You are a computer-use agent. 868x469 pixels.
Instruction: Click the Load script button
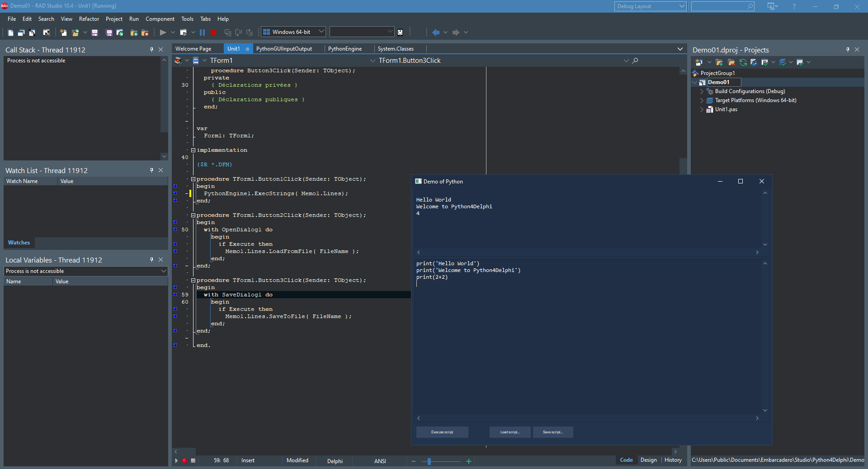(510, 432)
